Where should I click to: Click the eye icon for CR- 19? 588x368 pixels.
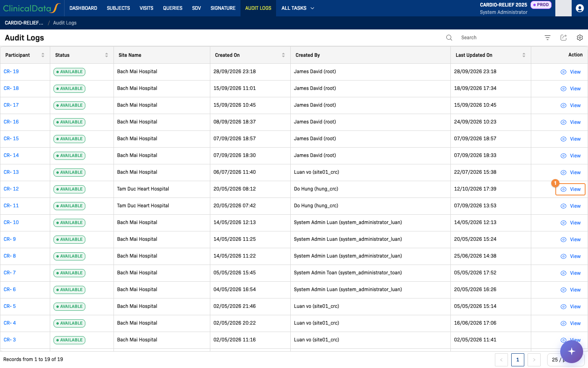[x=563, y=72]
